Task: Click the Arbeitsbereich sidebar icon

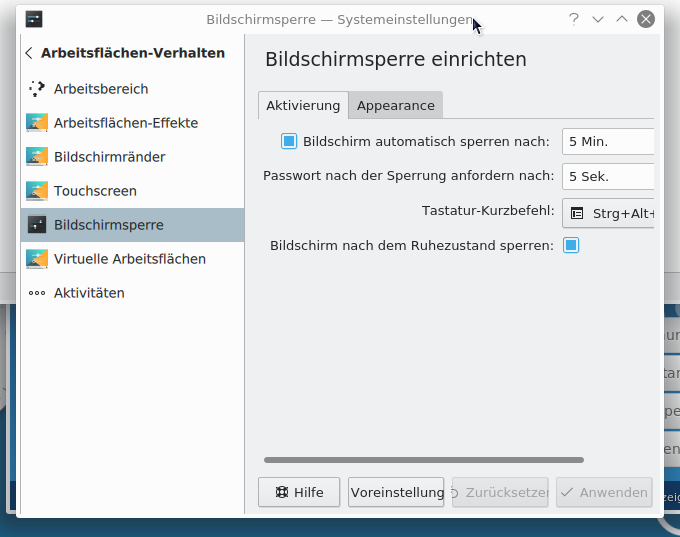Action: pos(37,89)
